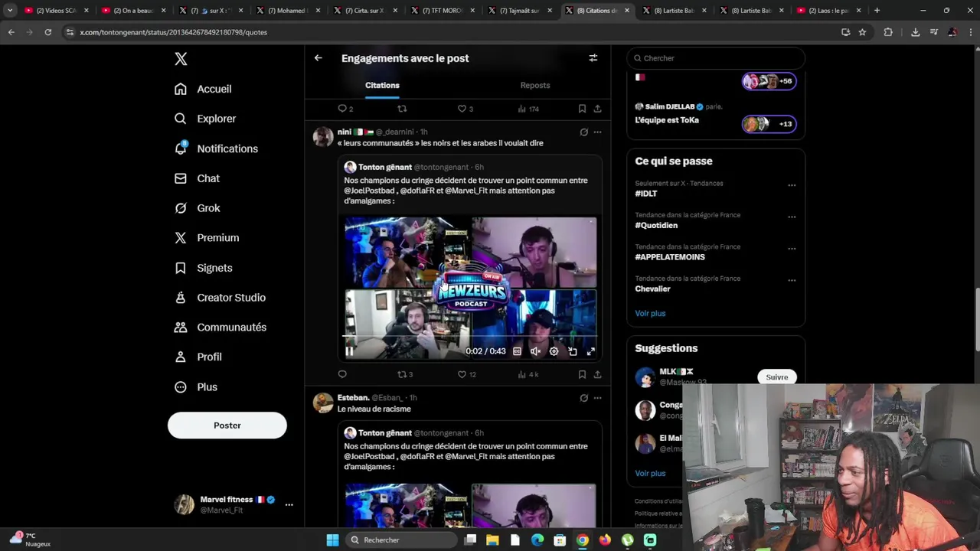This screenshot has width=980, height=551.
Task: Unmute the video sound
Action: (x=535, y=351)
